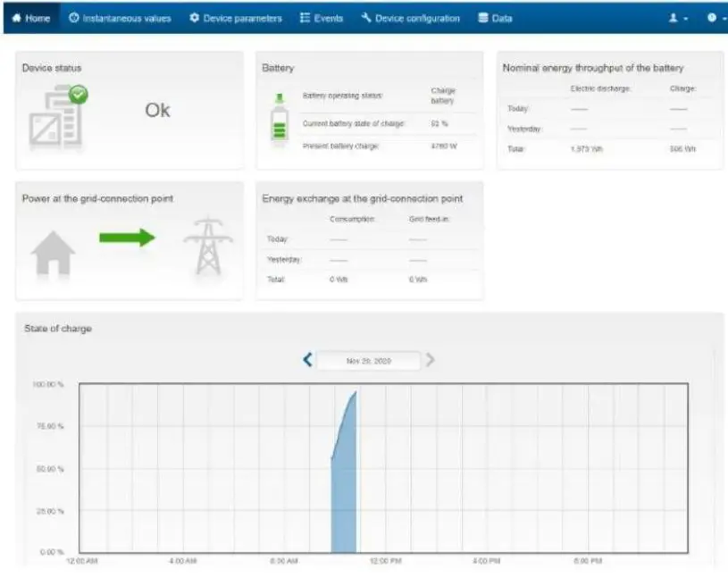Click "Nominal energy throughput of the battery" title

(x=593, y=68)
